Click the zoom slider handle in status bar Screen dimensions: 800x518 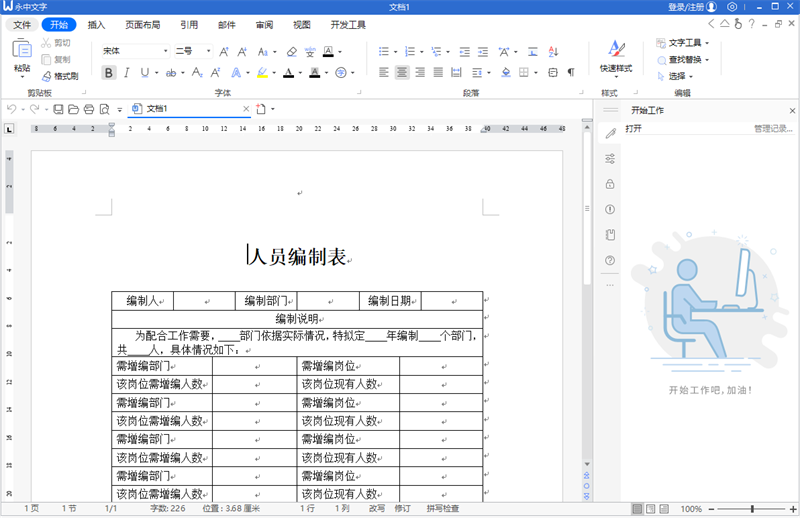(x=752, y=508)
